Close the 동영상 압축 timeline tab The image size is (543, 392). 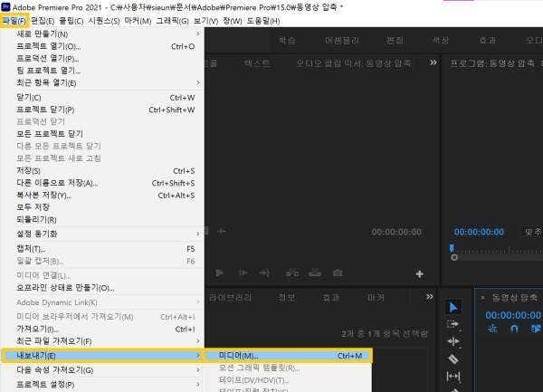coord(482,298)
